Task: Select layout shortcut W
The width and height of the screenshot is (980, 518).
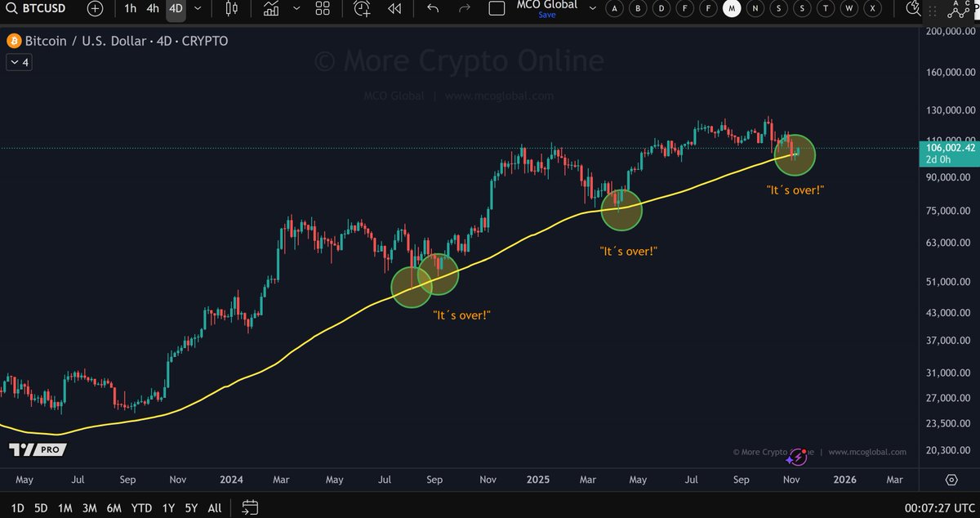Action: click(851, 9)
